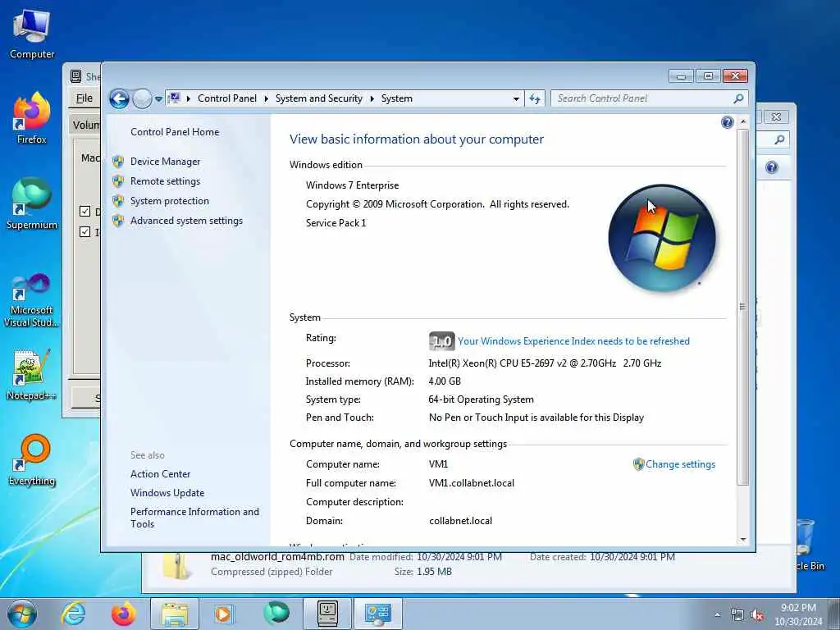Click the Show desktop button
Viewport: 840px width, 630px height.
coord(833,614)
